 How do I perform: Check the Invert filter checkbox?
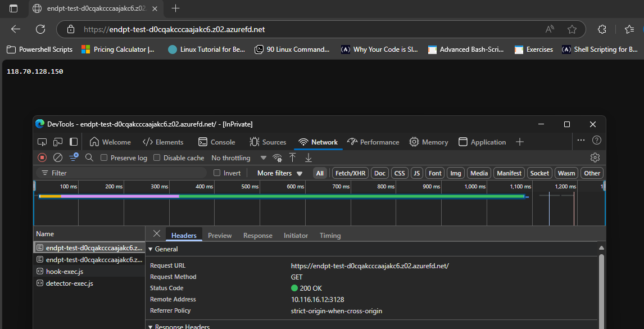click(217, 173)
